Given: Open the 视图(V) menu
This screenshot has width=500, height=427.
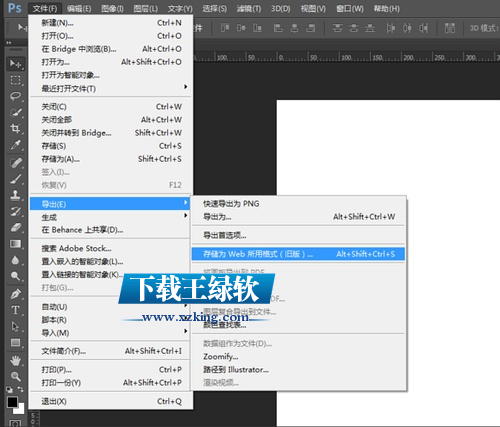Looking at the screenshot, I should (x=313, y=8).
